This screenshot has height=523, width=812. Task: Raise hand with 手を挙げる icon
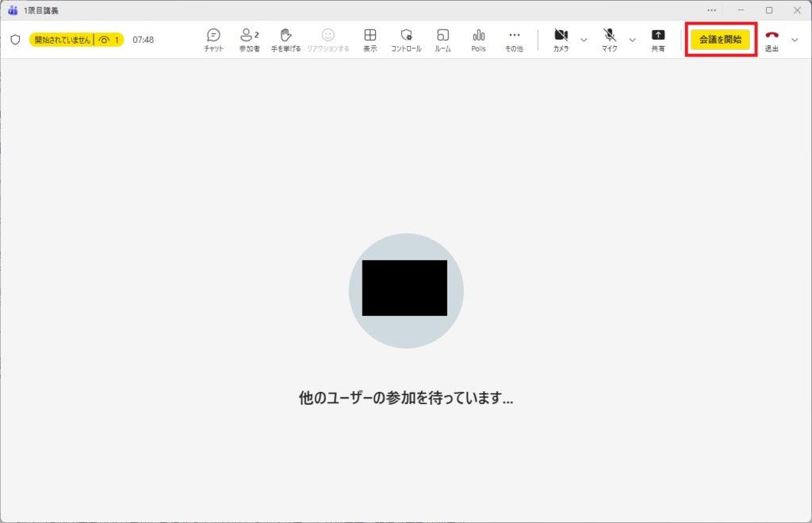(x=285, y=39)
